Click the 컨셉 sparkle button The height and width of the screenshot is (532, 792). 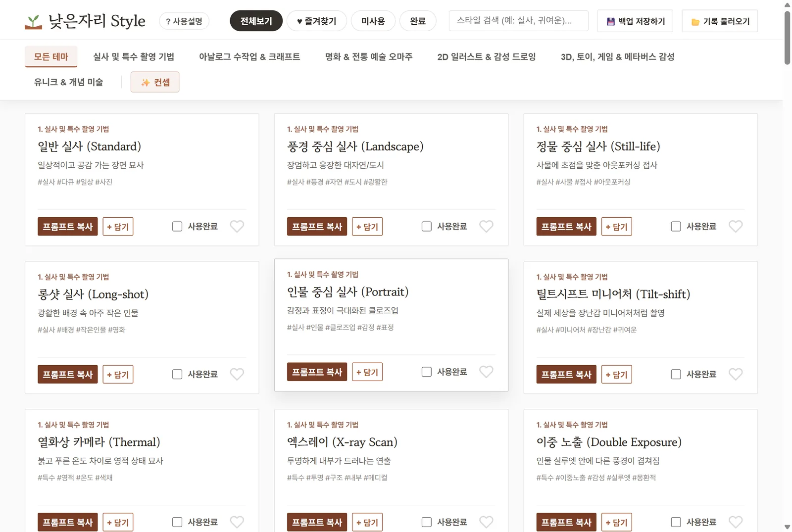click(x=155, y=82)
